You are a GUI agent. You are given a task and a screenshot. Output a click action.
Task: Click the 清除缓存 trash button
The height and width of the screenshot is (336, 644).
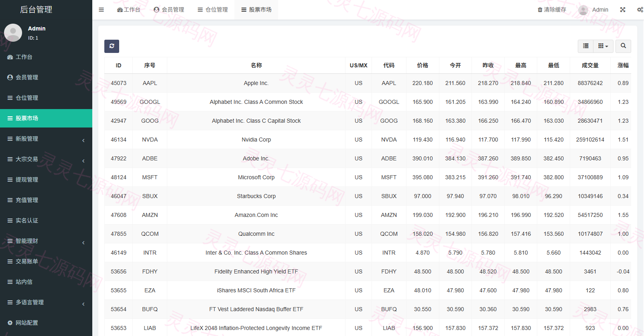click(x=552, y=10)
